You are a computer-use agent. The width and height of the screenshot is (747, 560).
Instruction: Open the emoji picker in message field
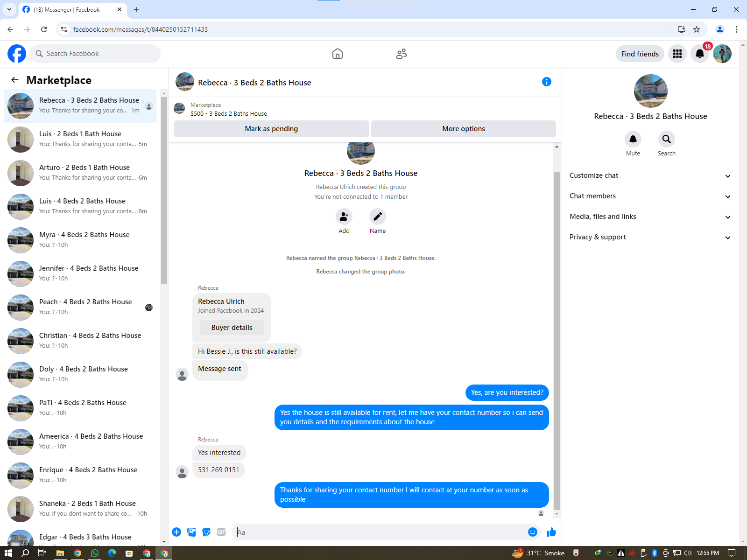tap(533, 532)
